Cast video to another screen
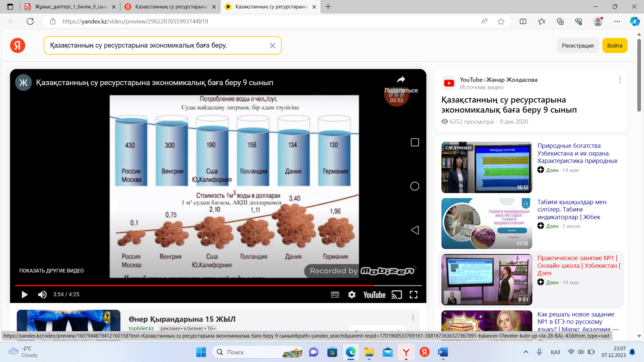644x362 pixels. pos(396,295)
